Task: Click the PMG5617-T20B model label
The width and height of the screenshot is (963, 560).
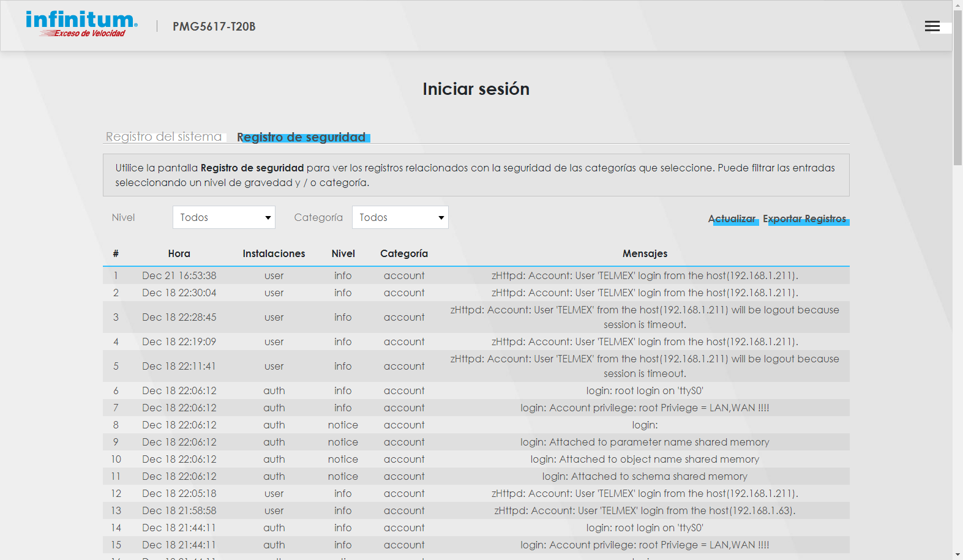Action: (x=214, y=26)
